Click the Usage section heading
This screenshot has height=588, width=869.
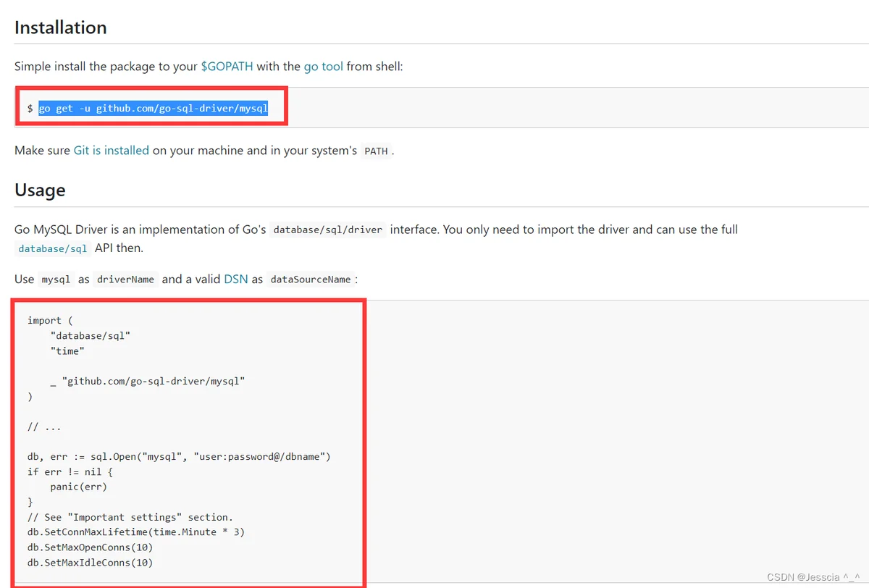click(40, 190)
